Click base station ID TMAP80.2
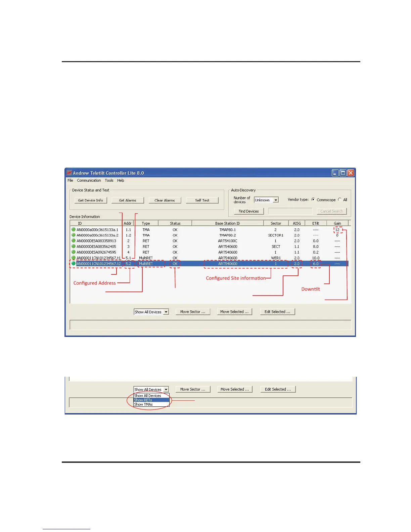Screen dimensions: 411x532 pos(228,235)
